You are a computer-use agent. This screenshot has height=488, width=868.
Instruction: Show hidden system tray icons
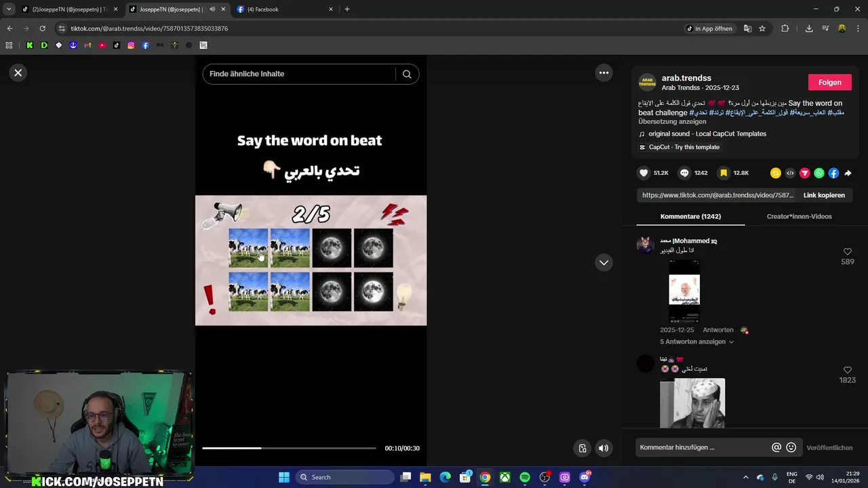click(746, 477)
